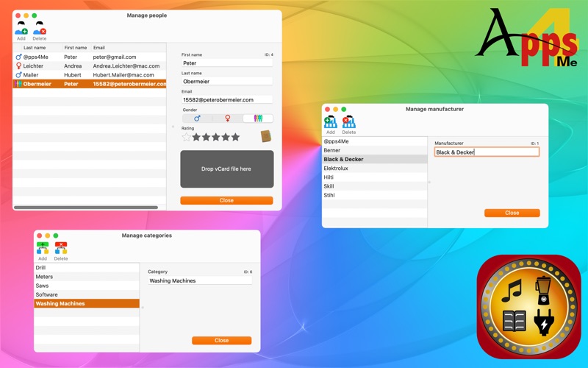Click the Email field in Manage people
588x368 pixels.
[227, 100]
